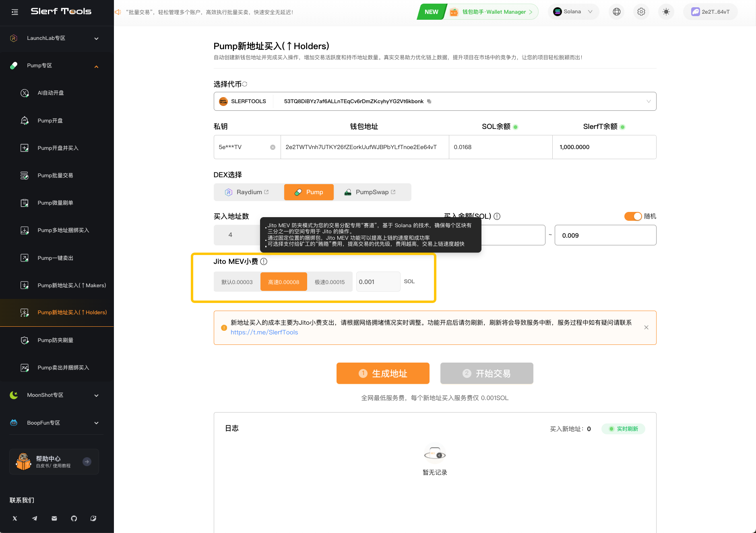The image size is (756, 533).
Task: Click the help center arrow icon
Action: [87, 462]
